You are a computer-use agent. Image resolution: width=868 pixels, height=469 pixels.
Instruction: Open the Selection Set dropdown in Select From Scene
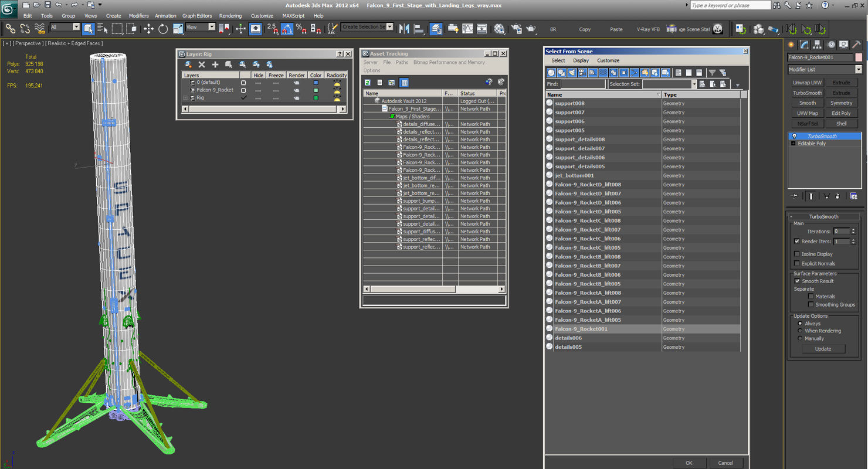coord(694,84)
